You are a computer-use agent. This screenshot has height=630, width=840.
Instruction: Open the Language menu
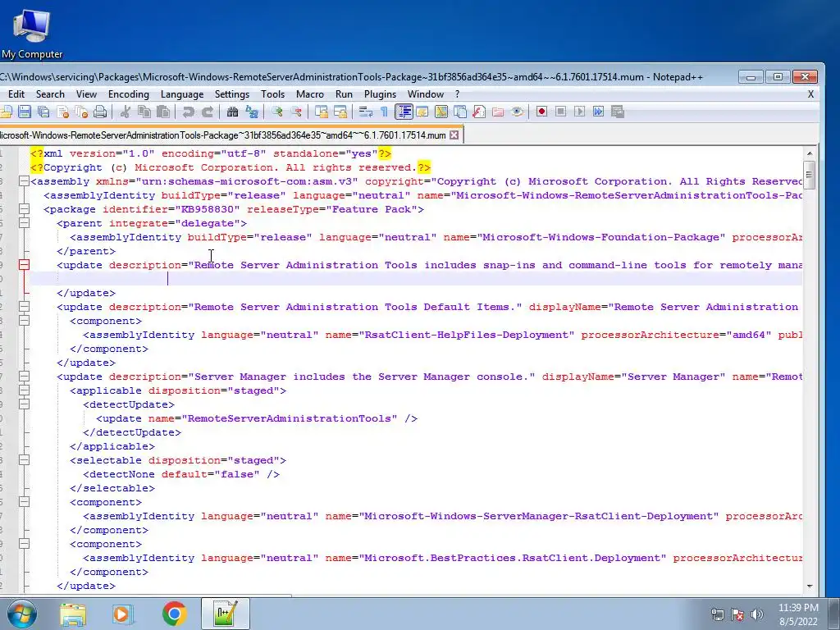click(x=182, y=94)
